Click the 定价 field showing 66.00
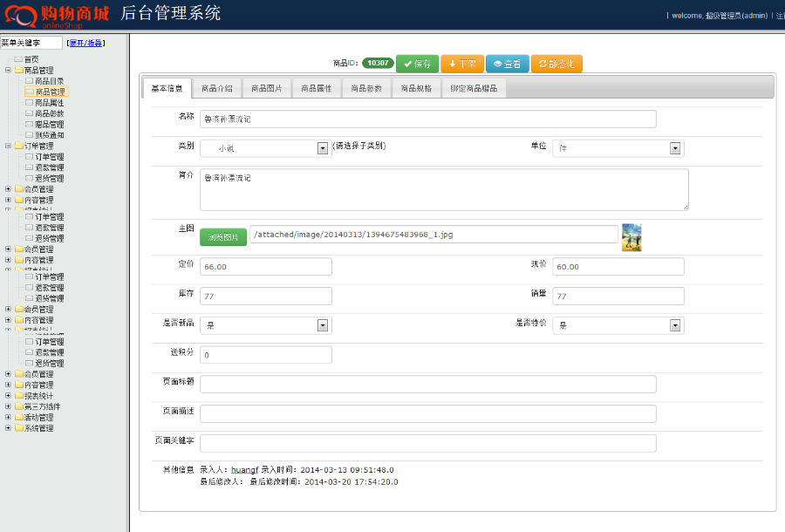Viewport: 785px width, 532px height. coord(266,267)
